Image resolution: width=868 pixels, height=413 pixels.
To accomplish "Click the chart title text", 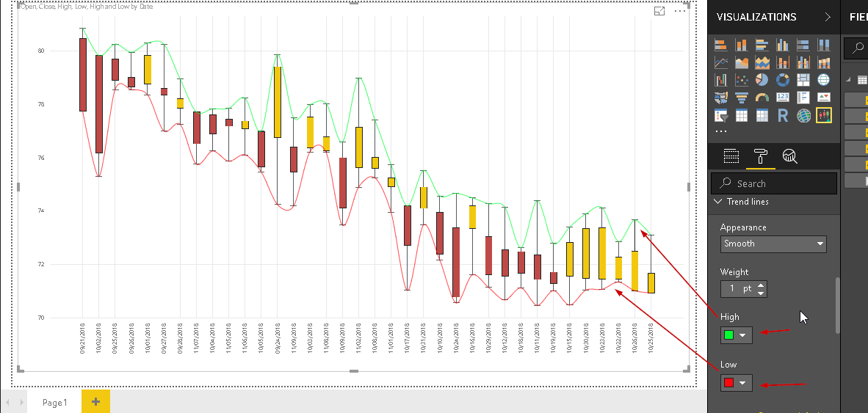I will (x=86, y=7).
